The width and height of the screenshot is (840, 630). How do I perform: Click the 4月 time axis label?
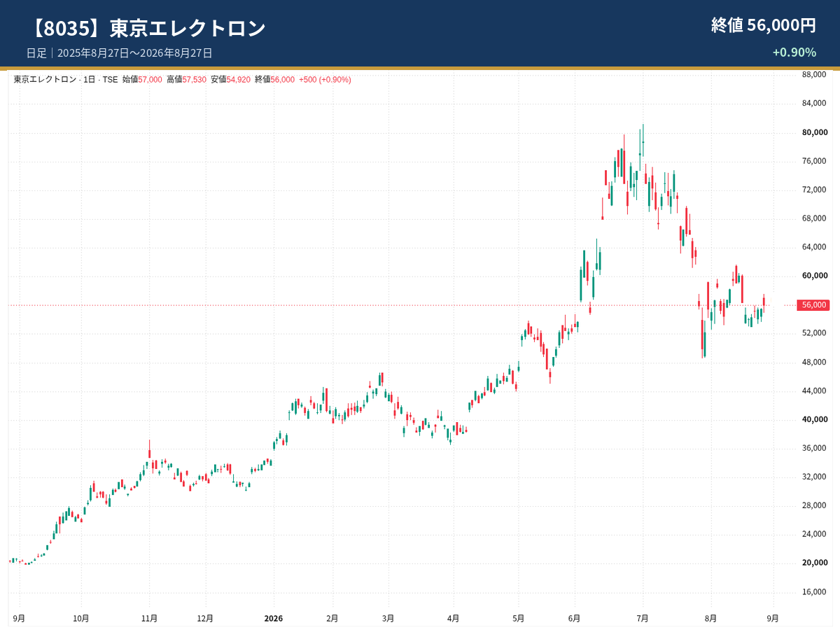(454, 619)
